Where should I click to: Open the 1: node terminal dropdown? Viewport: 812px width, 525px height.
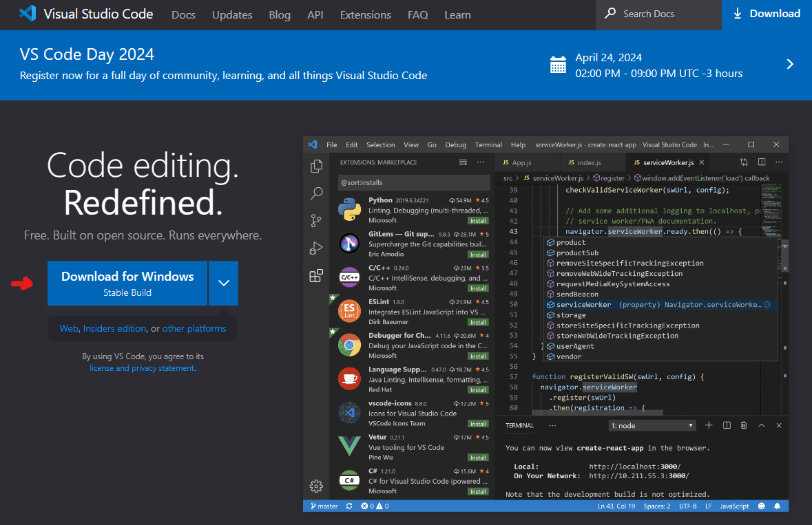[652, 426]
